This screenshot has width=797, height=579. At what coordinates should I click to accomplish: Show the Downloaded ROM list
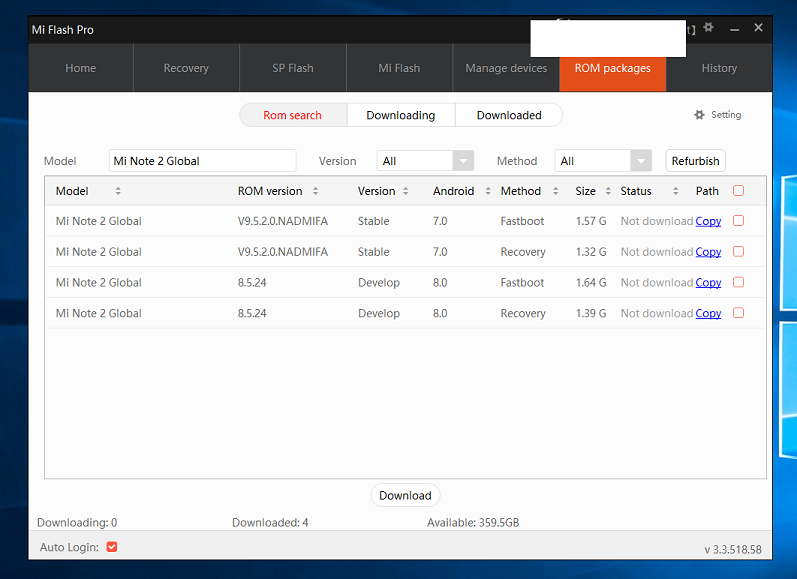508,115
